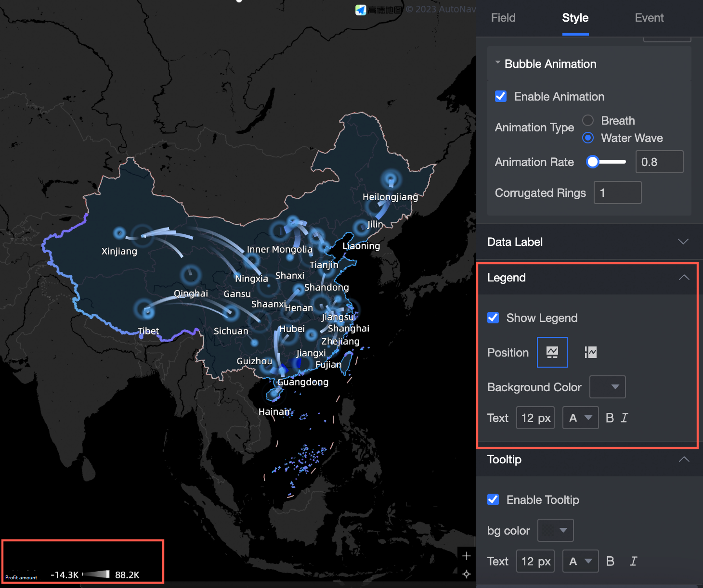Click the Animation Rate value field
Screen dimensions: 703x588
pos(659,162)
